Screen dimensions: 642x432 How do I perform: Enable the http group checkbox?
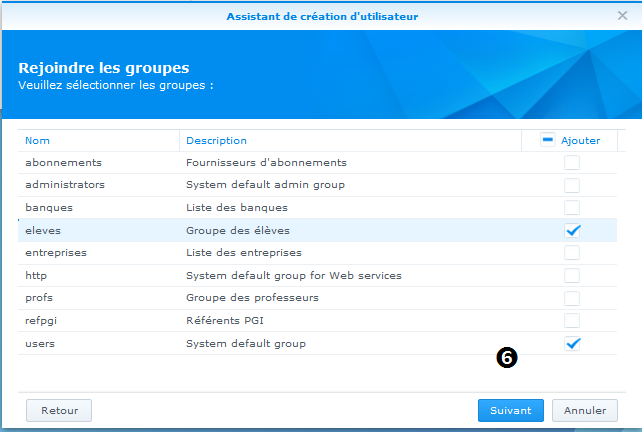[x=572, y=276]
